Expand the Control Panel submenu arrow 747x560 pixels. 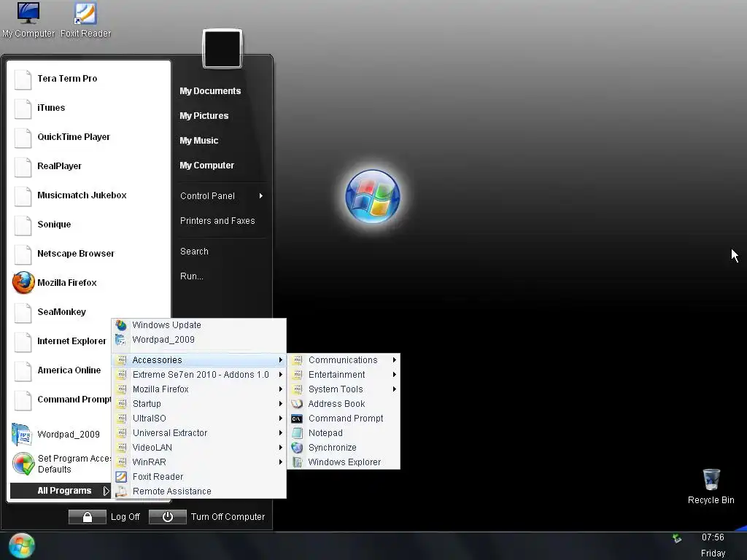[261, 195]
